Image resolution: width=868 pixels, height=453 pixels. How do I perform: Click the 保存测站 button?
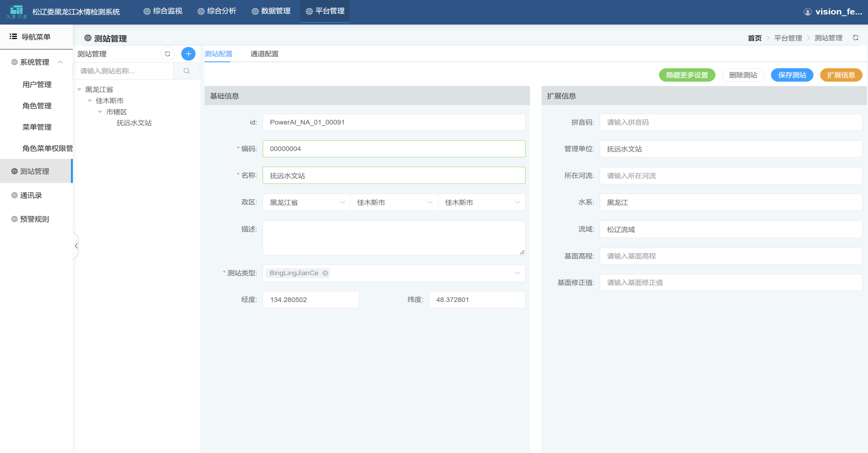pyautogui.click(x=792, y=75)
